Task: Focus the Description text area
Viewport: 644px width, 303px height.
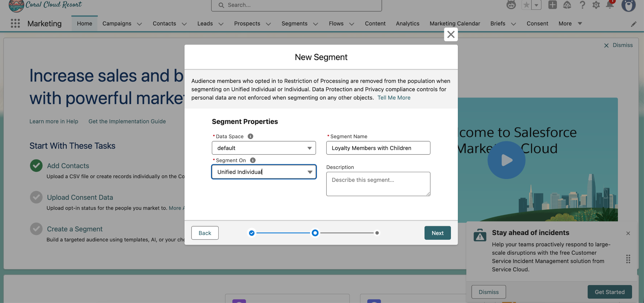Action: point(378,184)
